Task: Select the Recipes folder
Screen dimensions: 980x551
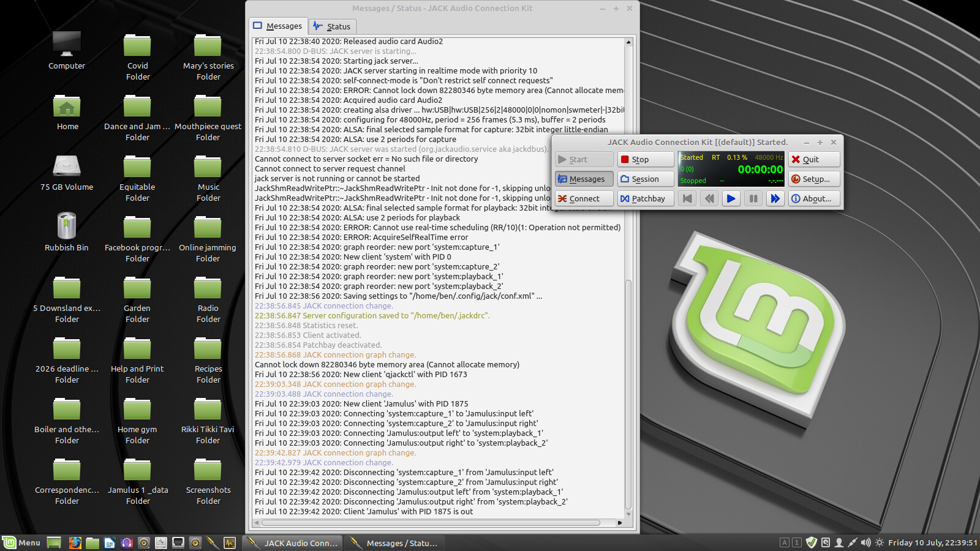Action: click(208, 359)
